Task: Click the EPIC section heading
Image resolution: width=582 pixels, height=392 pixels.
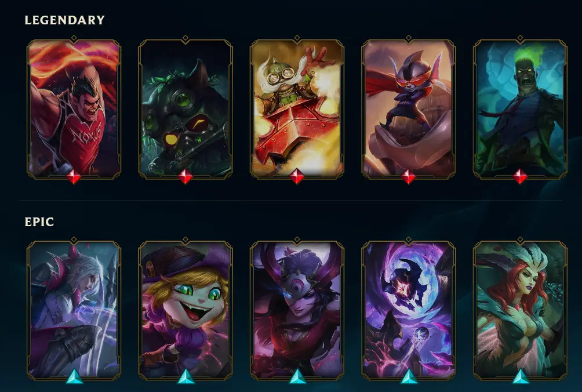Action: click(39, 222)
